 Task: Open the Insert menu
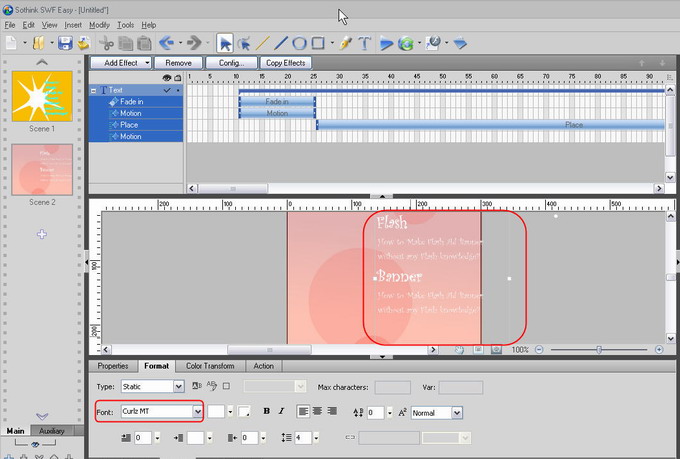(73, 25)
